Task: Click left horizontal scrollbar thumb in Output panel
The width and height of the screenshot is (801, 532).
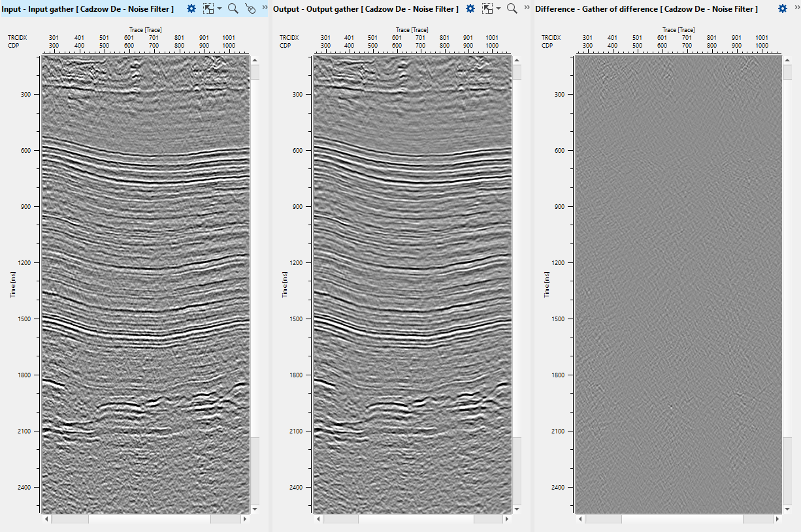Action: (340, 519)
